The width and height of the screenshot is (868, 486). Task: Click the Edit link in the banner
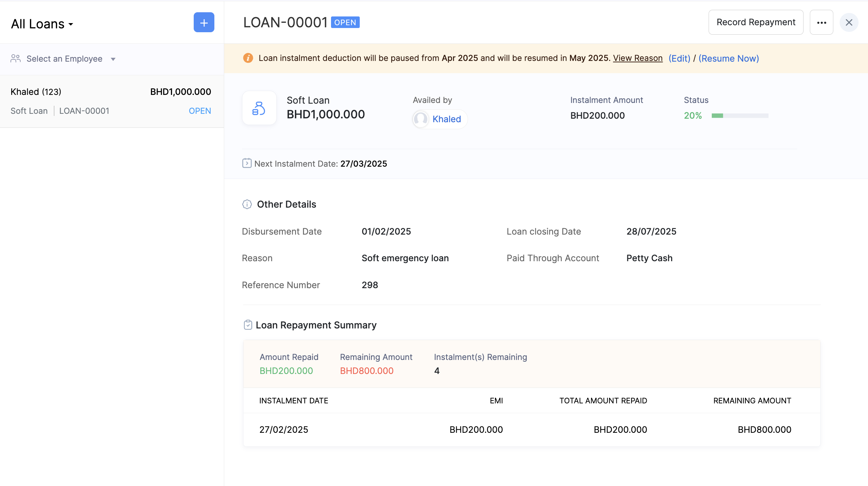tap(679, 58)
